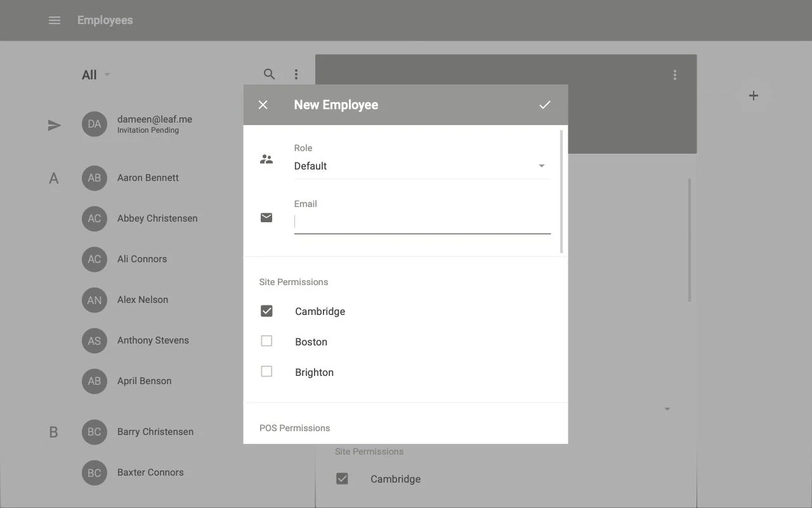Expand the dropdown on the background profile panel
Viewport: 812px width, 508px height.
667,409
